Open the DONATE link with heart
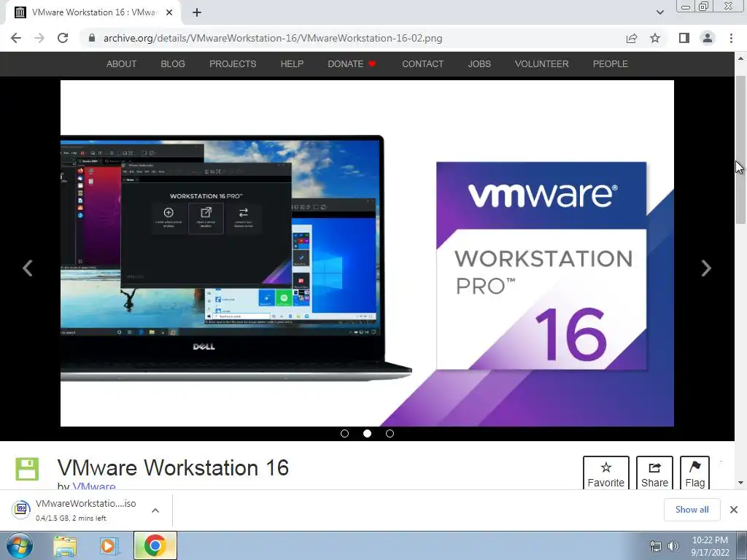The height and width of the screenshot is (560, 747). point(352,64)
